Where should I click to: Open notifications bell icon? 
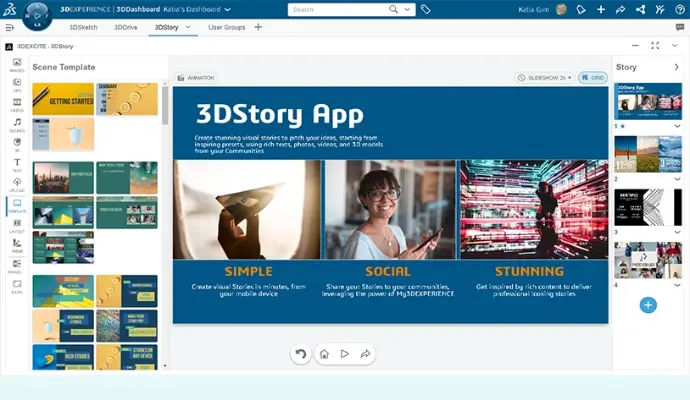(x=581, y=9)
